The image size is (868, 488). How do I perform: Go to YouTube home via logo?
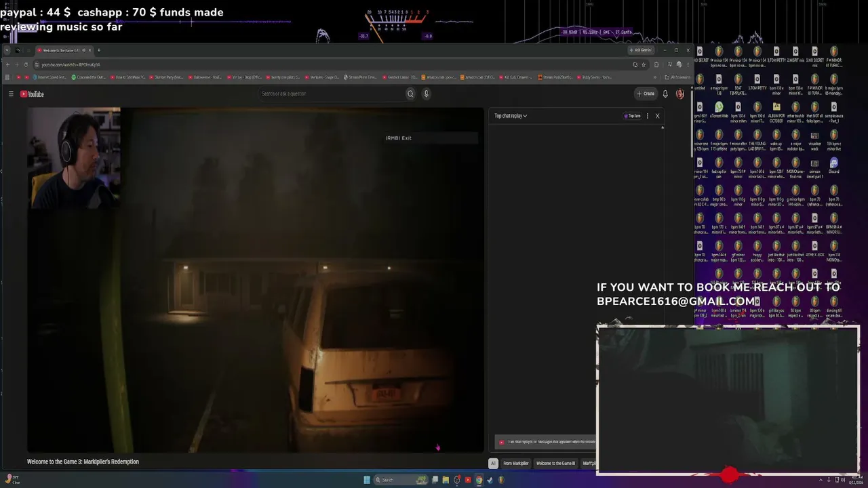[32, 94]
